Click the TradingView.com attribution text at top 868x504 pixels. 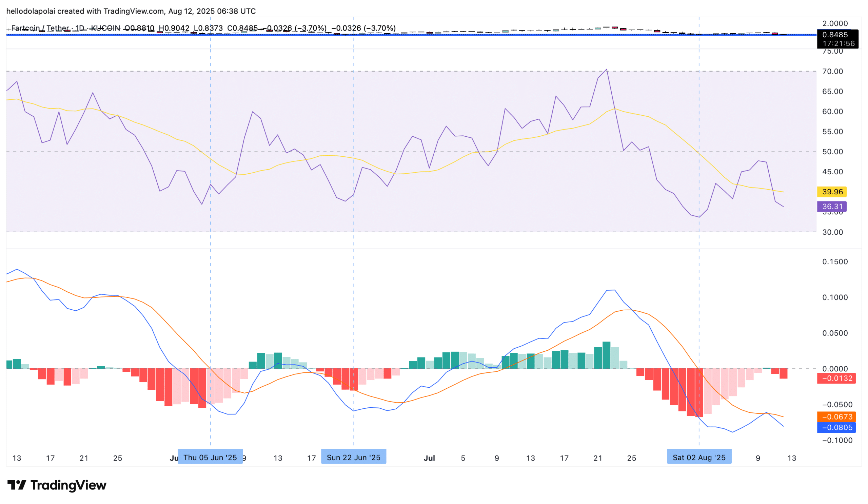point(134,11)
